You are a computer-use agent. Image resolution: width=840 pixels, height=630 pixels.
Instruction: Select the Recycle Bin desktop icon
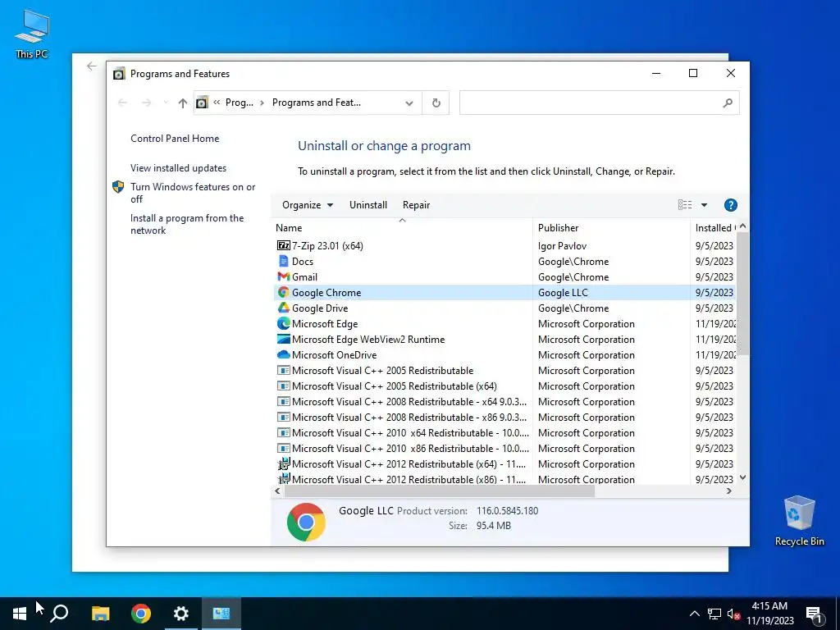click(x=799, y=521)
